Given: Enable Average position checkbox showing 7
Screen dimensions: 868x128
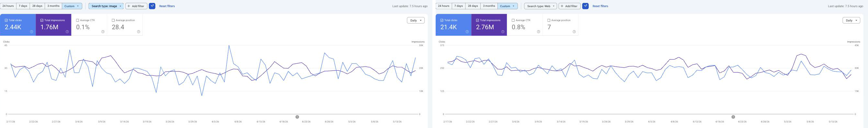Looking at the screenshot, I should coord(549,20).
